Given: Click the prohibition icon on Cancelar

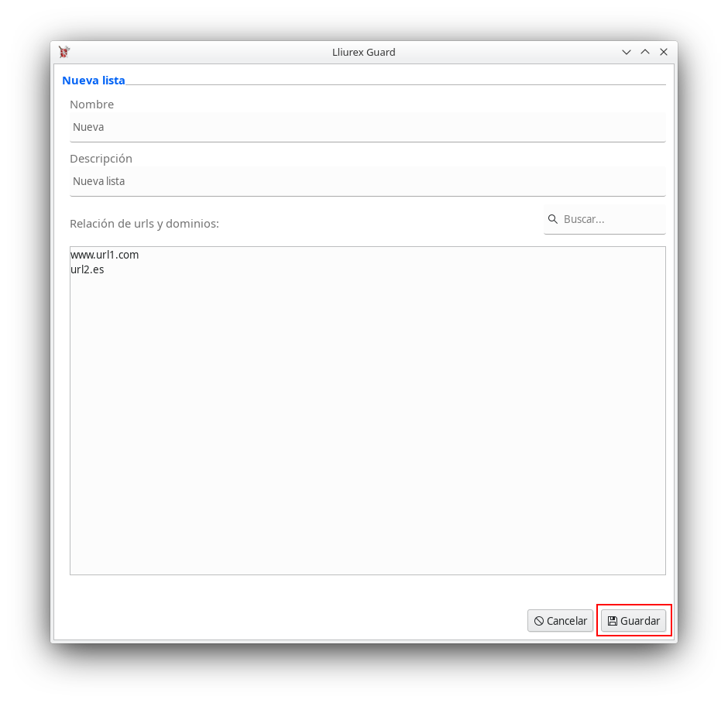Looking at the screenshot, I should click(538, 621).
